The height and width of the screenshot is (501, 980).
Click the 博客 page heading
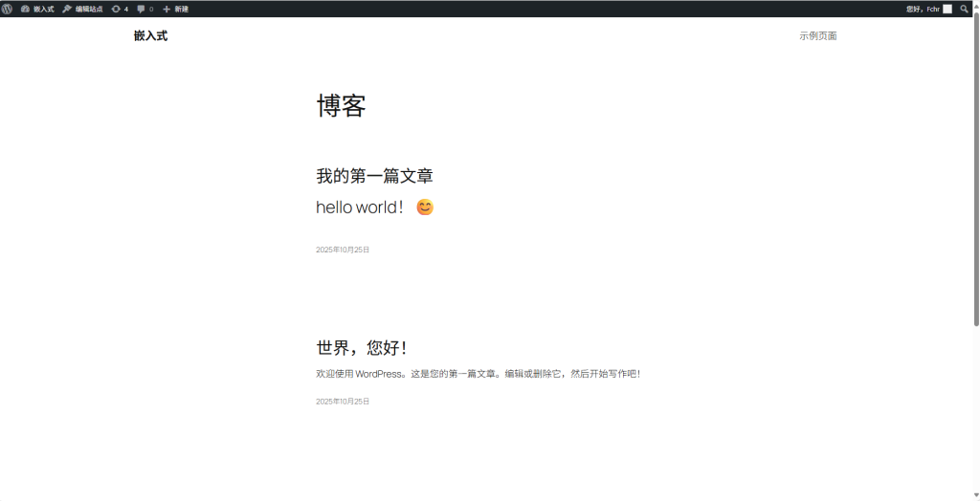point(342,106)
